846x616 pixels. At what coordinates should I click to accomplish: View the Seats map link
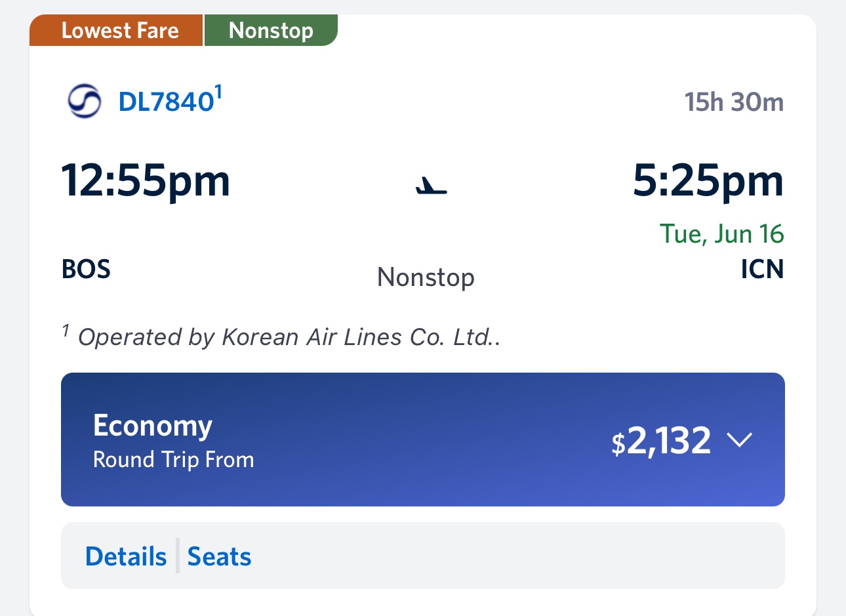click(219, 556)
